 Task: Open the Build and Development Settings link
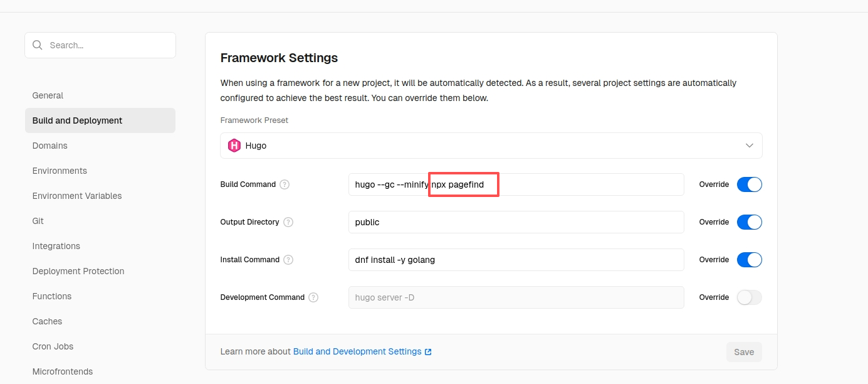click(x=357, y=352)
